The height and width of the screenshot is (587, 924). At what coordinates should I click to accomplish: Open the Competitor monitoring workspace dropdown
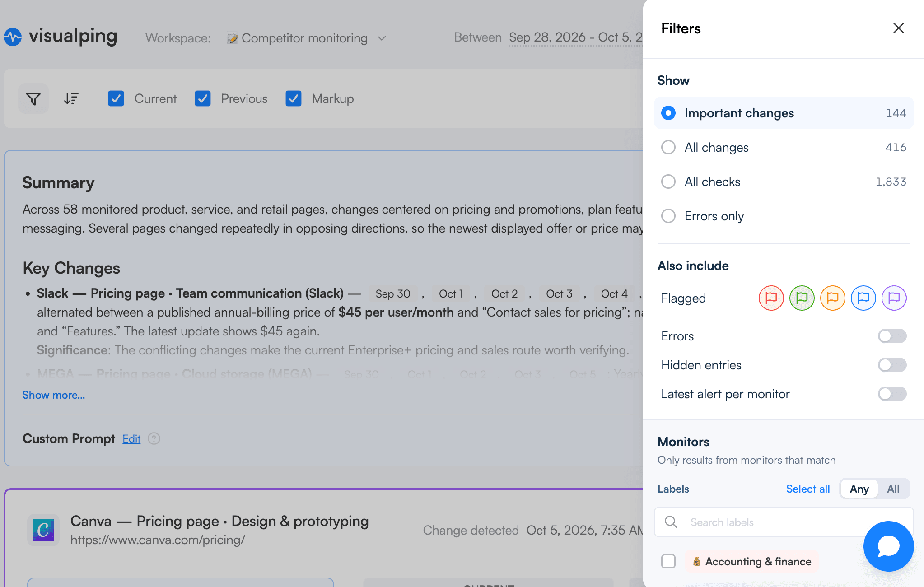(306, 38)
